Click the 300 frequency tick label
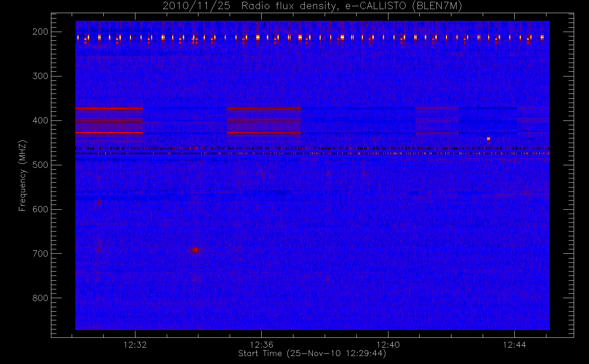Viewport: 589px width, 364px height. point(40,76)
